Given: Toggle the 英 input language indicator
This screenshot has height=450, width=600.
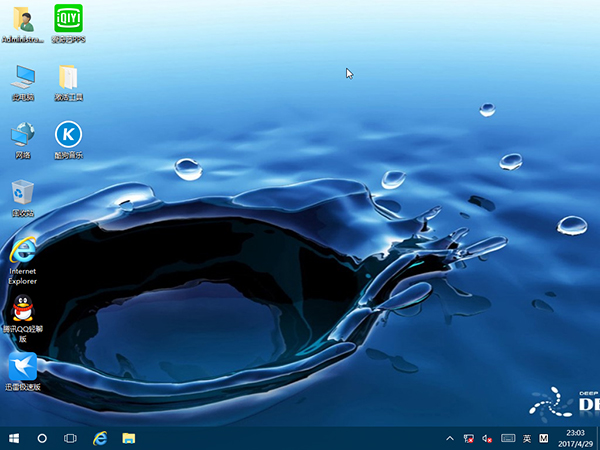Looking at the screenshot, I should [x=526, y=438].
